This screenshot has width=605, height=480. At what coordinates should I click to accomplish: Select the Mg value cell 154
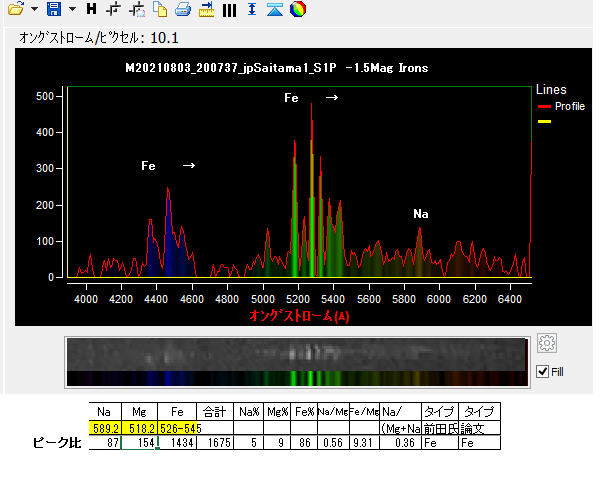coord(139,443)
